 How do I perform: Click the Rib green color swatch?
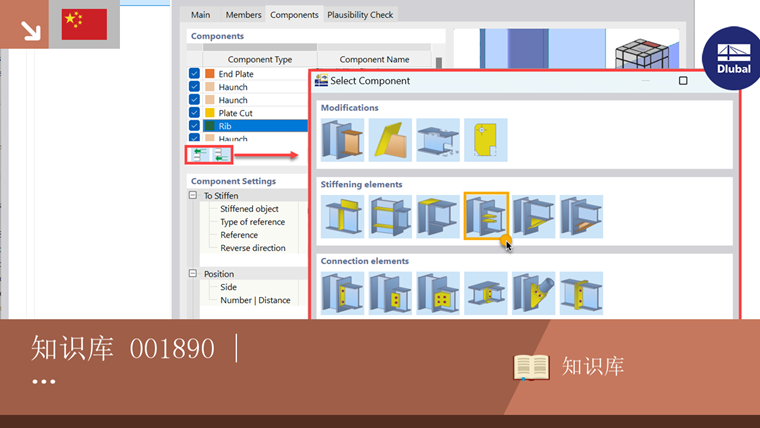click(x=210, y=126)
